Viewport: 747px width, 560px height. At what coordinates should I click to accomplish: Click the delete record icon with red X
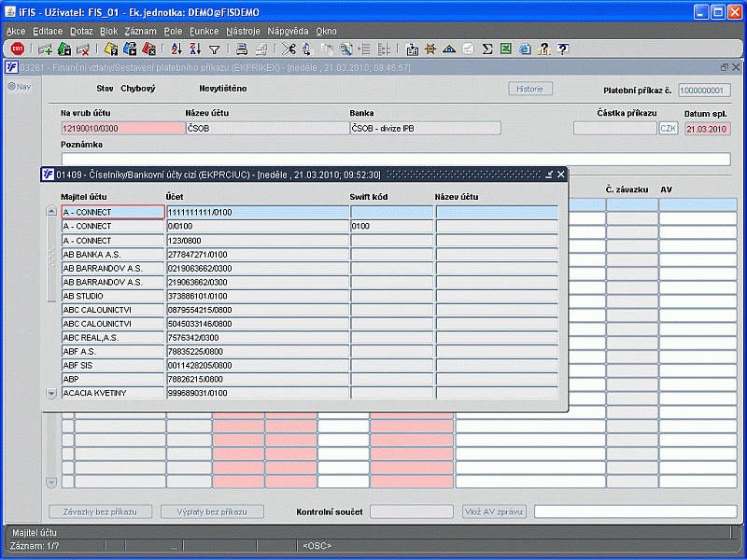point(83,49)
